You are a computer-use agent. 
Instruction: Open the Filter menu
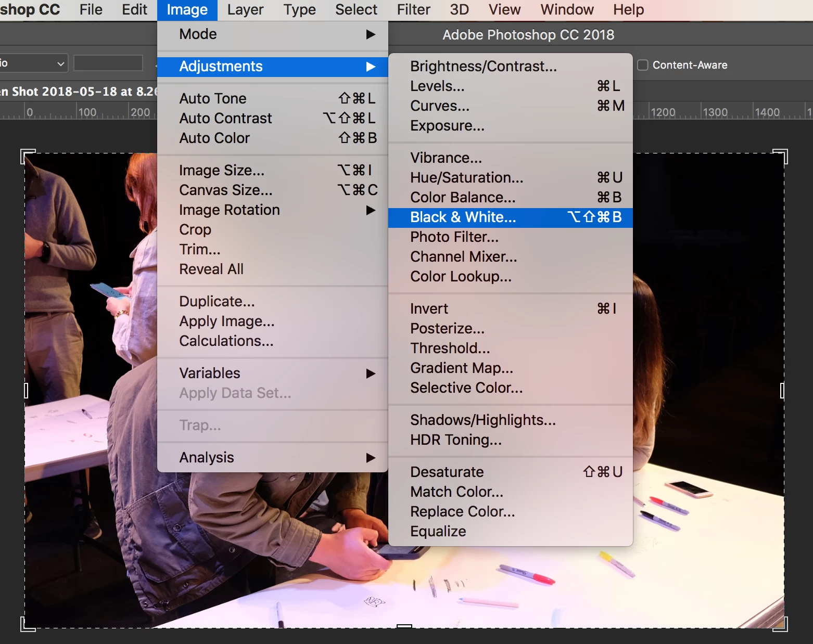tap(413, 9)
